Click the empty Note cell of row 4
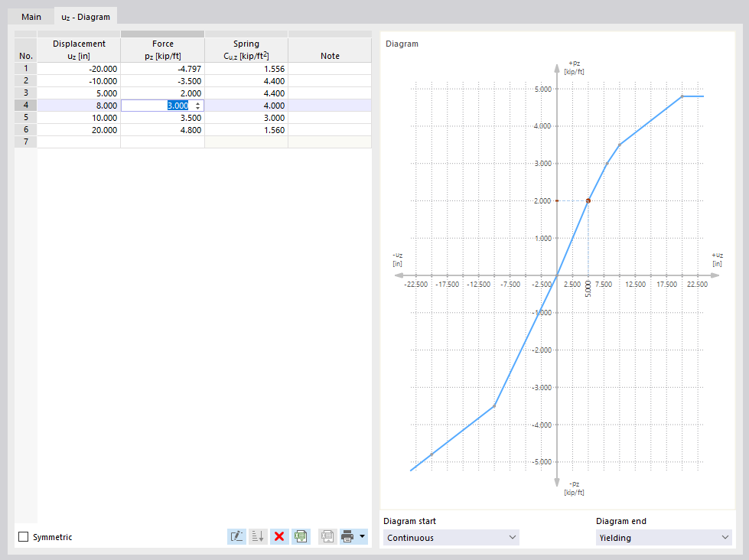The height and width of the screenshot is (560, 749). tap(329, 105)
